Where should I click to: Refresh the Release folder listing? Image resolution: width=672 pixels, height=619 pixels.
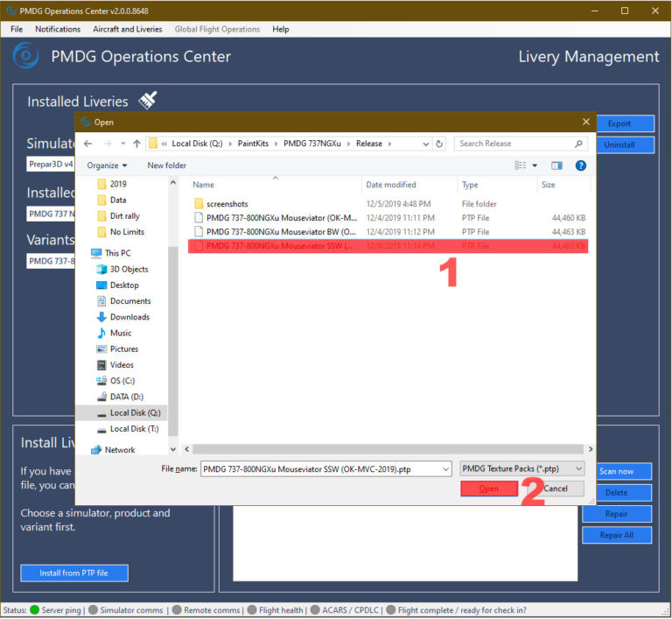pyautogui.click(x=439, y=144)
